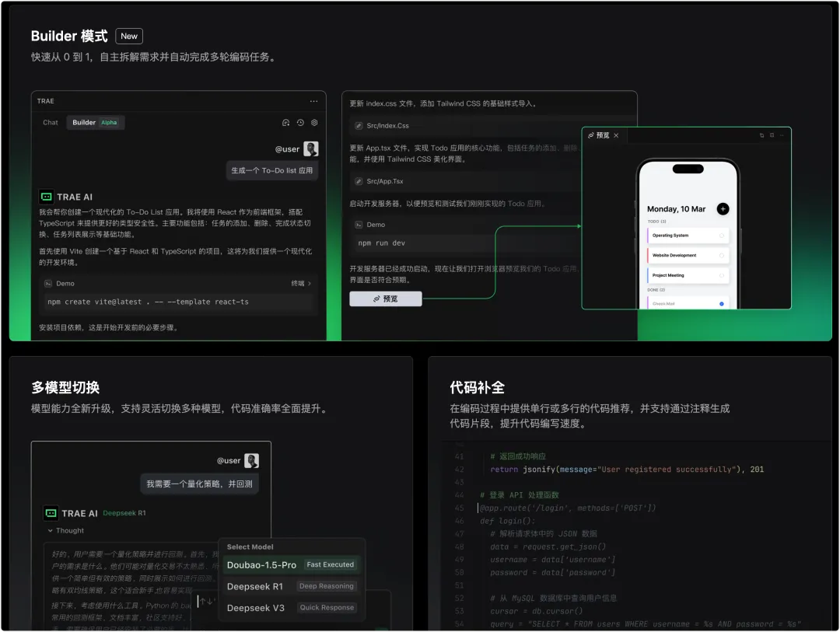Click the edit icon beside Src/Index.Css
This screenshot has width=840, height=632.
[x=359, y=126]
